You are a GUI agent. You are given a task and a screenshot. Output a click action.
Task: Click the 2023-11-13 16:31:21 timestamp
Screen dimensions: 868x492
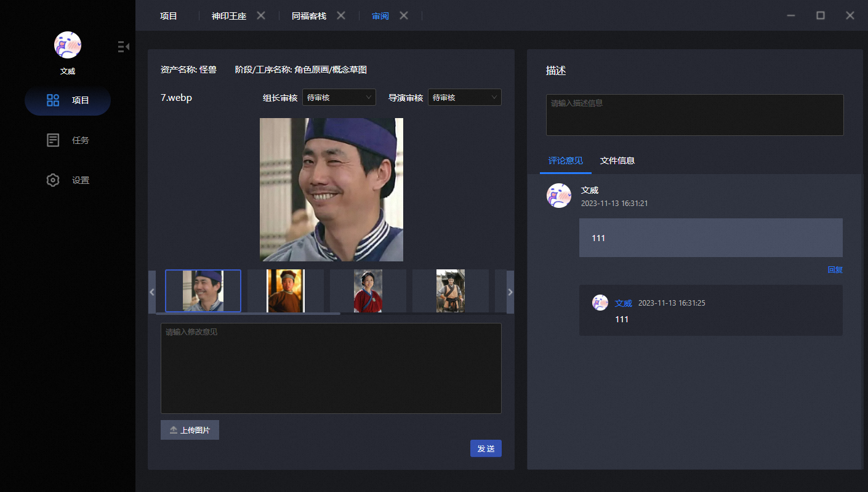614,203
